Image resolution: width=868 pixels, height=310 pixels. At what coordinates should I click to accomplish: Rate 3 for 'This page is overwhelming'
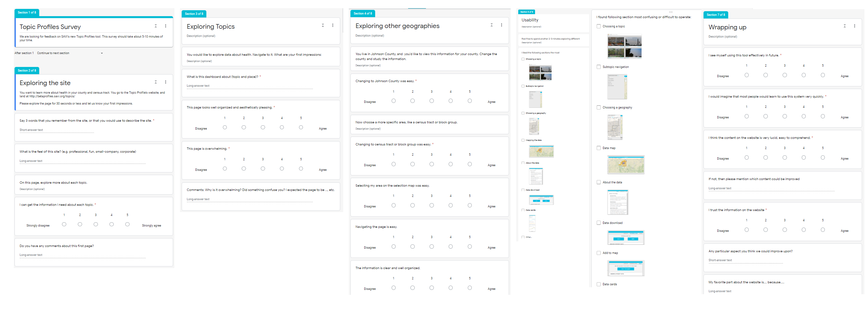coord(263,169)
